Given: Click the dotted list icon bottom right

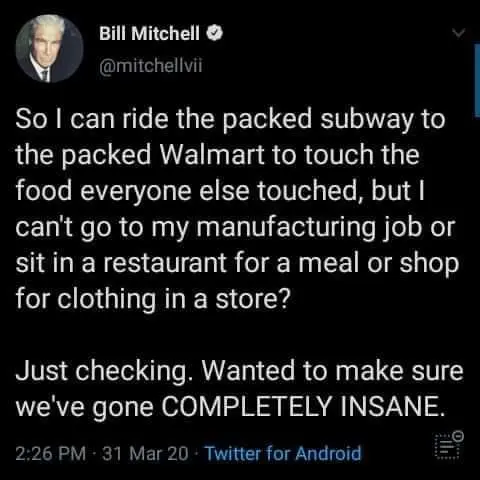Looking at the screenshot, I should (x=450, y=446).
